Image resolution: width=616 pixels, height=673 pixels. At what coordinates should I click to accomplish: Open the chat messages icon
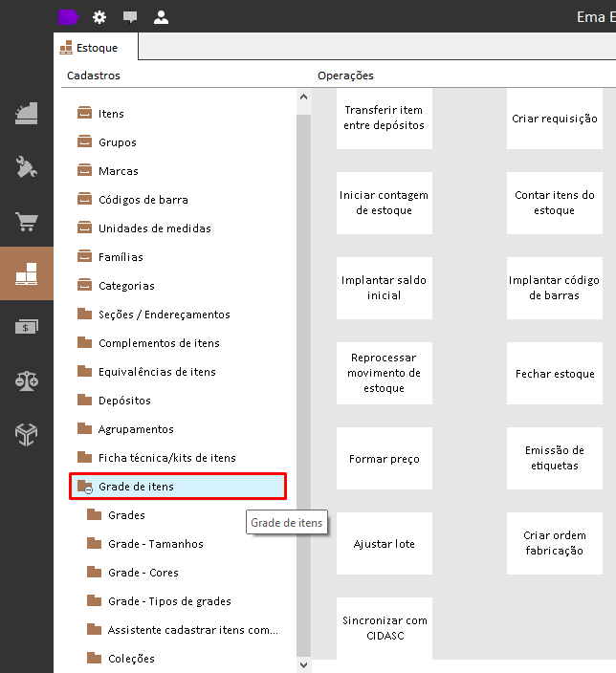click(130, 17)
